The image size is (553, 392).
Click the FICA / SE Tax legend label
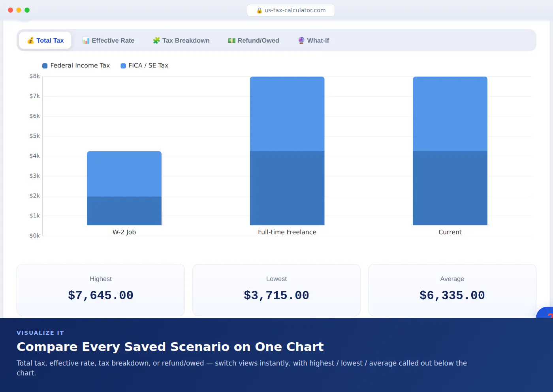point(149,66)
